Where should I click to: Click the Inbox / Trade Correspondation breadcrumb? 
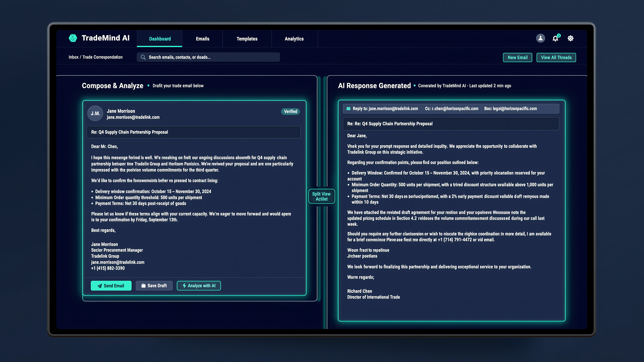click(96, 57)
